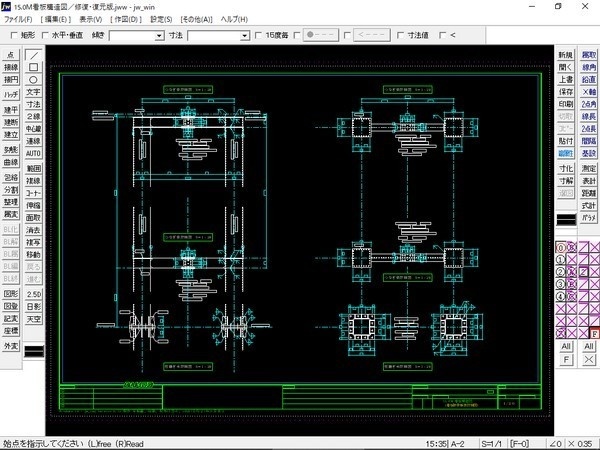Click the 開く open file button
Screen dimensions: 600x450
566,67
